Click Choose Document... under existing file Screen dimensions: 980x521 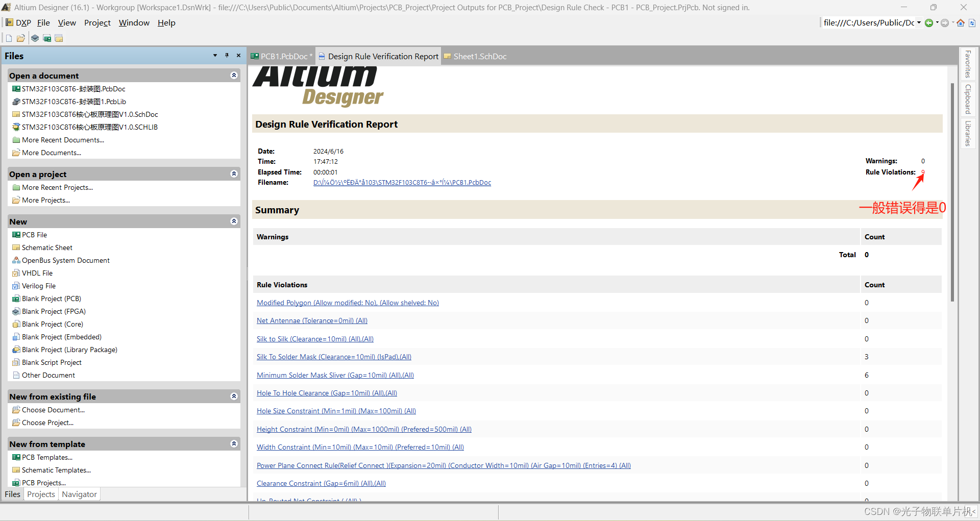coord(53,410)
